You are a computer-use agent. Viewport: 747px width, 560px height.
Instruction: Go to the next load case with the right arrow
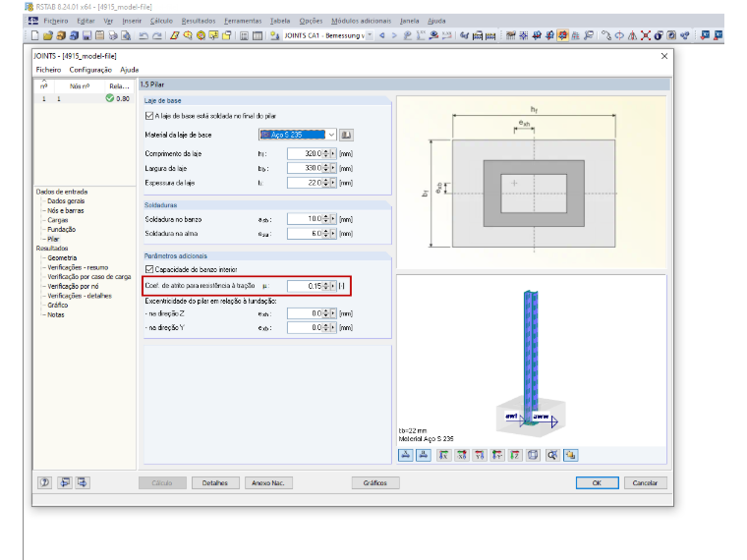pos(394,35)
